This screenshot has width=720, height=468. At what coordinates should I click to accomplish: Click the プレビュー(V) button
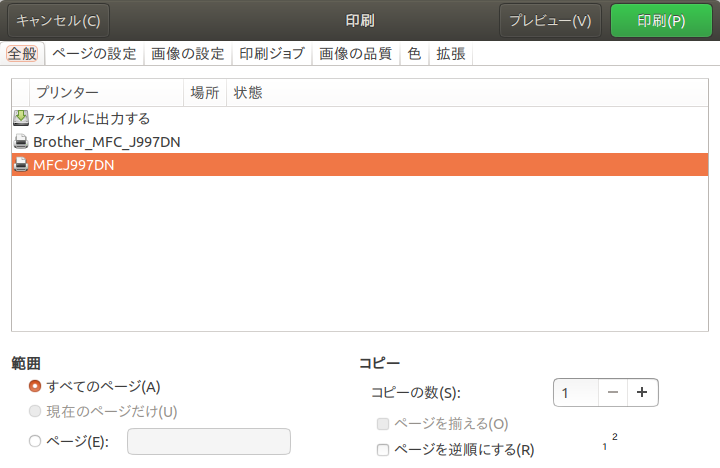pyautogui.click(x=550, y=21)
